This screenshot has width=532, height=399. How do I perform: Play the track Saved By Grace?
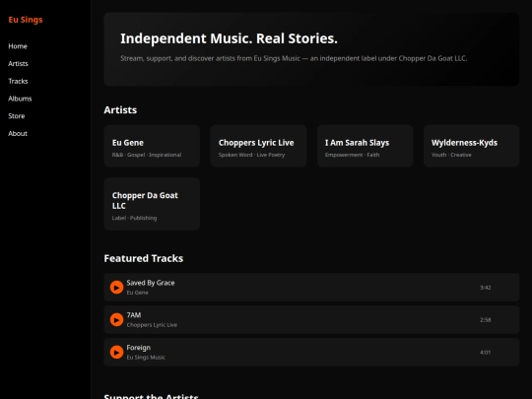(x=116, y=288)
